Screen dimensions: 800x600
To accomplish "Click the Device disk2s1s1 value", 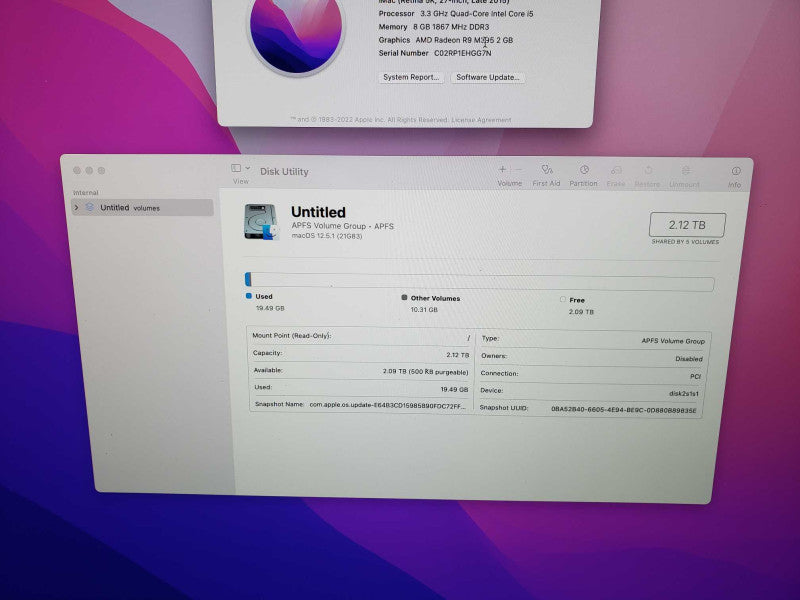I will click(x=684, y=393).
